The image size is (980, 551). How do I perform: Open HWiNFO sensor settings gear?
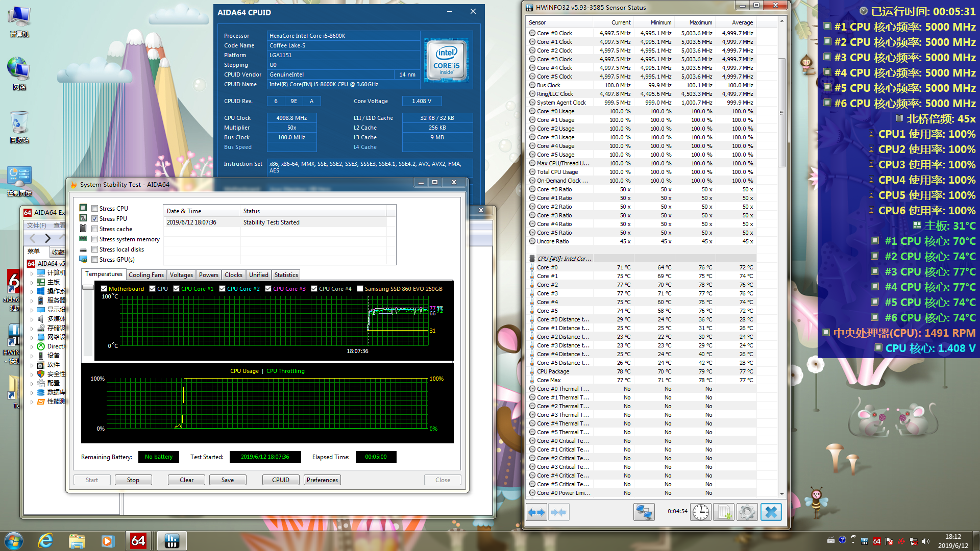[x=747, y=512]
